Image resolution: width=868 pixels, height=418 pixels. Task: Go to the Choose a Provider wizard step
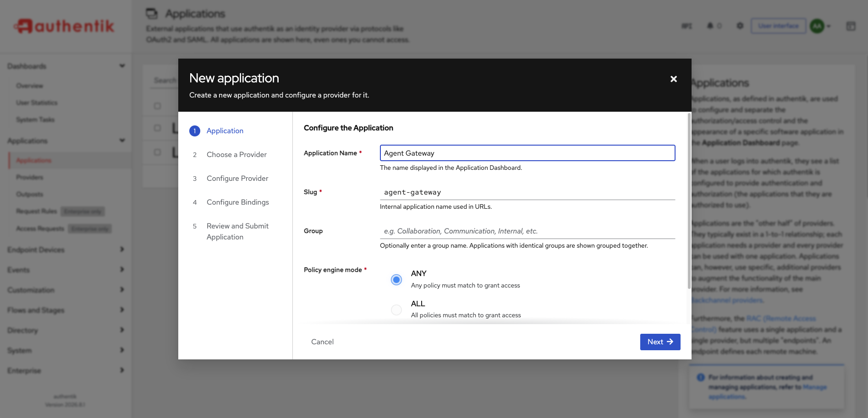(236, 155)
